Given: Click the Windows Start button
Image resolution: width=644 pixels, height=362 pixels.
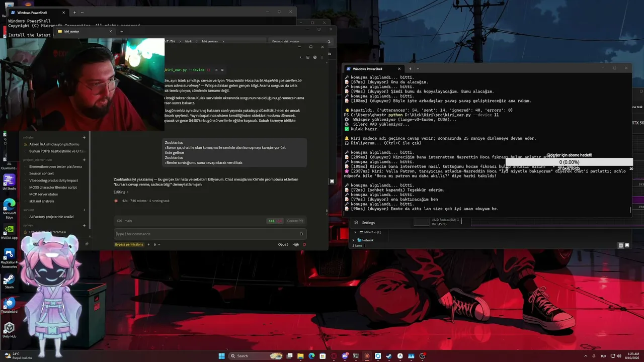Looking at the screenshot, I should pos(221,356).
